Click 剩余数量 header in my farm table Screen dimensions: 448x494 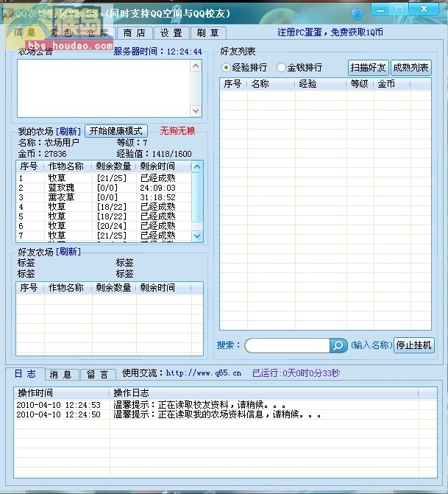point(113,166)
